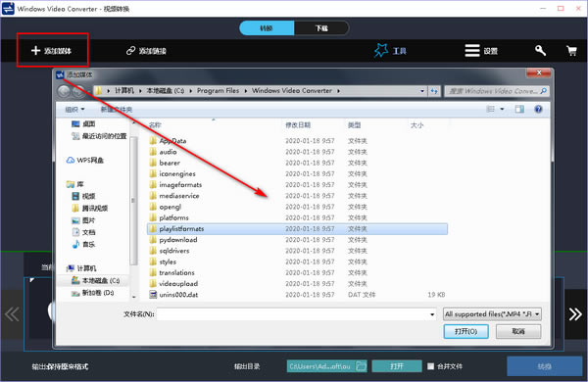Open the Tools star icon
The height and width of the screenshot is (382, 588).
point(381,50)
